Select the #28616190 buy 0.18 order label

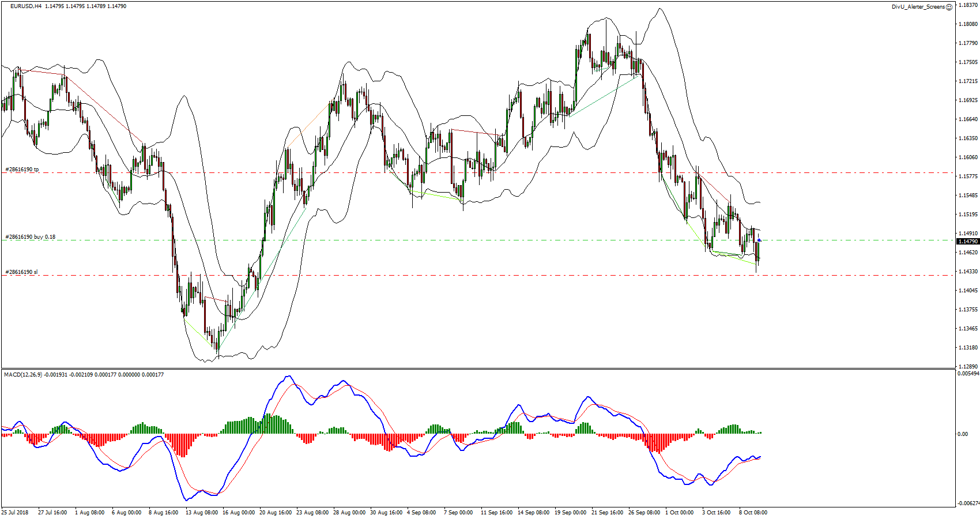pos(30,237)
